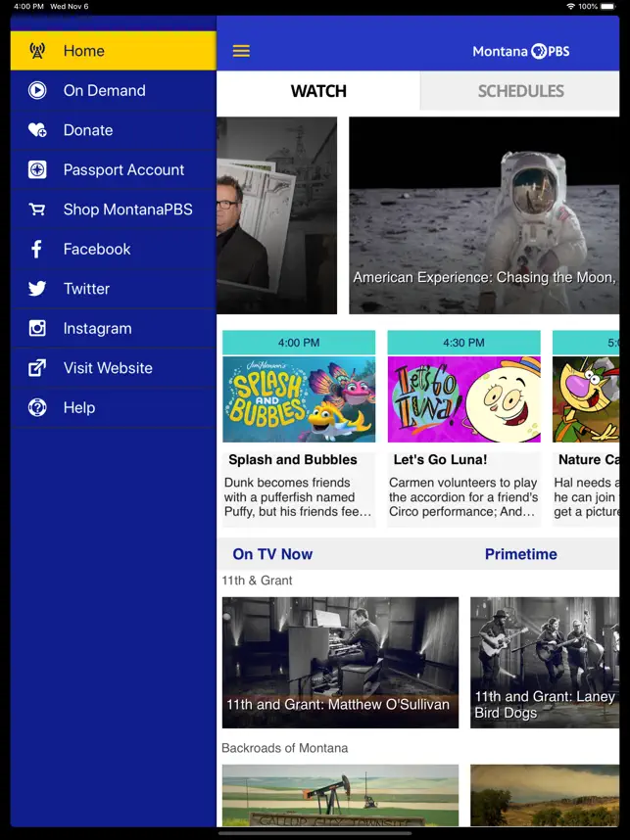
Task: Close the menu with the hamburger icon
Action: 241,51
